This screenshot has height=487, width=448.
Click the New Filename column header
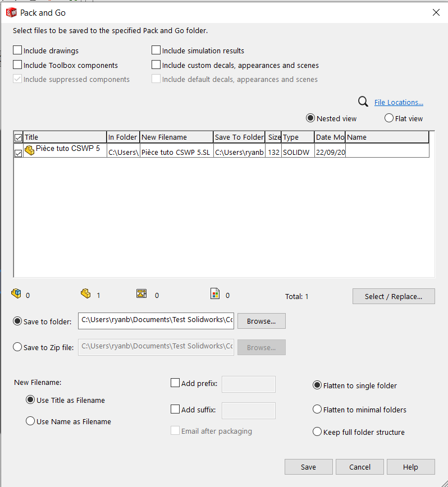[x=176, y=137]
